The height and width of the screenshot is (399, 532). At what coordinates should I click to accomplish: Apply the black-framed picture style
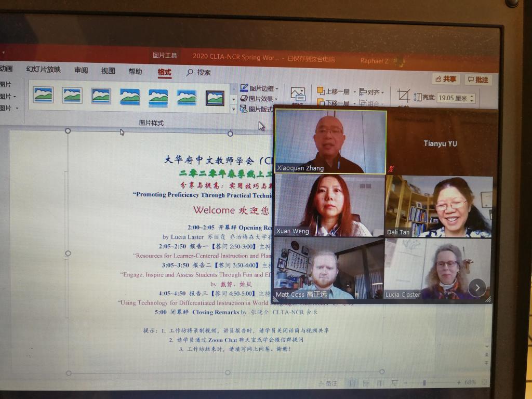(x=215, y=98)
